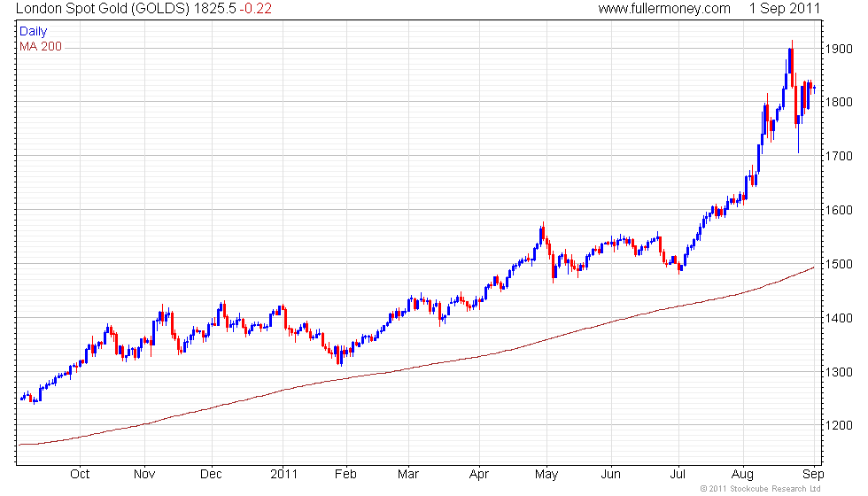This screenshot has width=868, height=496.
Task: Click the 'Jul' month axis label
Action: tap(678, 475)
